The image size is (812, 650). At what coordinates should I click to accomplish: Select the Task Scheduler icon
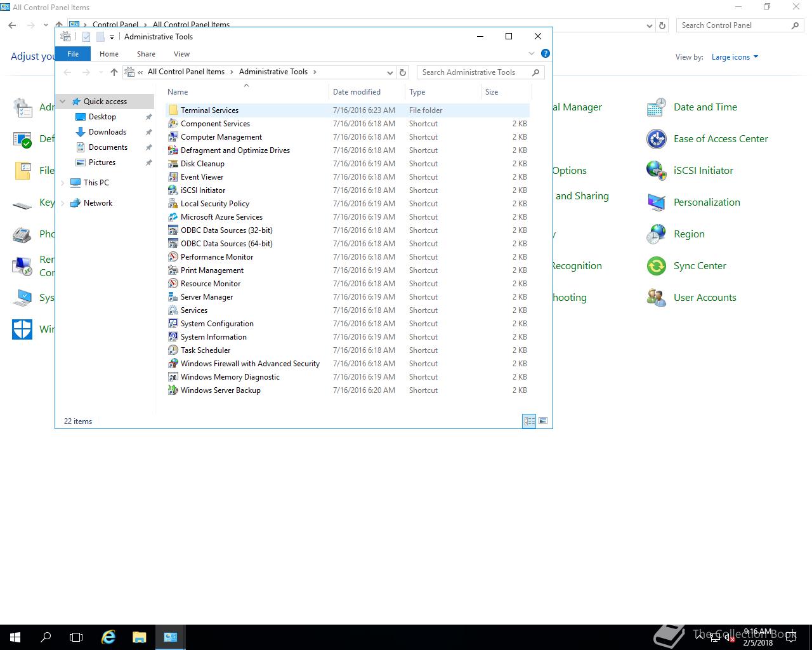(x=173, y=350)
